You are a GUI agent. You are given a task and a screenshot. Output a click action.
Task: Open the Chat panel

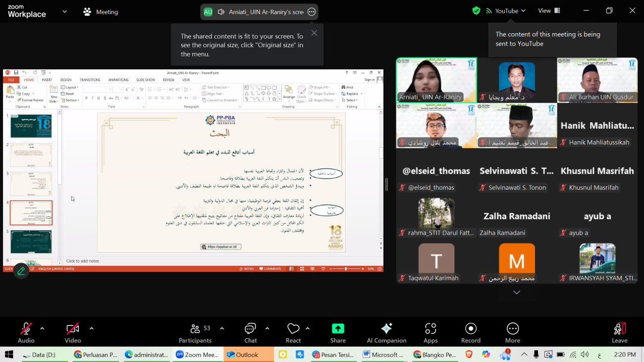point(250,333)
